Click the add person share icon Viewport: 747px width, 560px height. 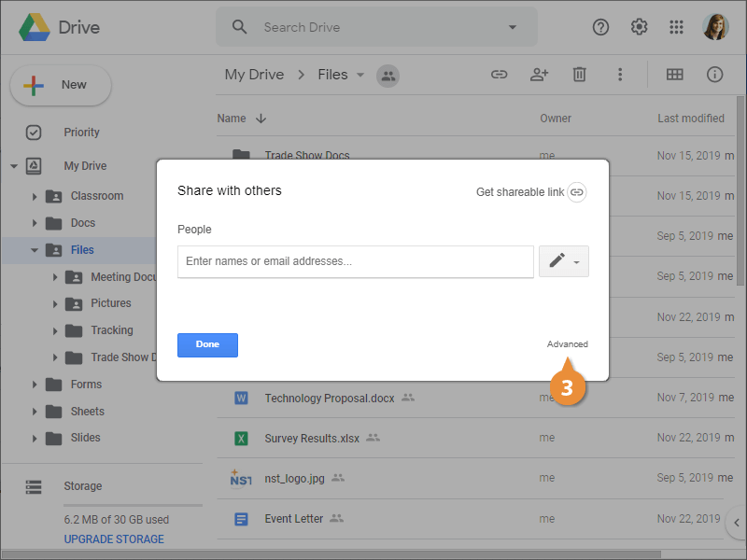[539, 75]
